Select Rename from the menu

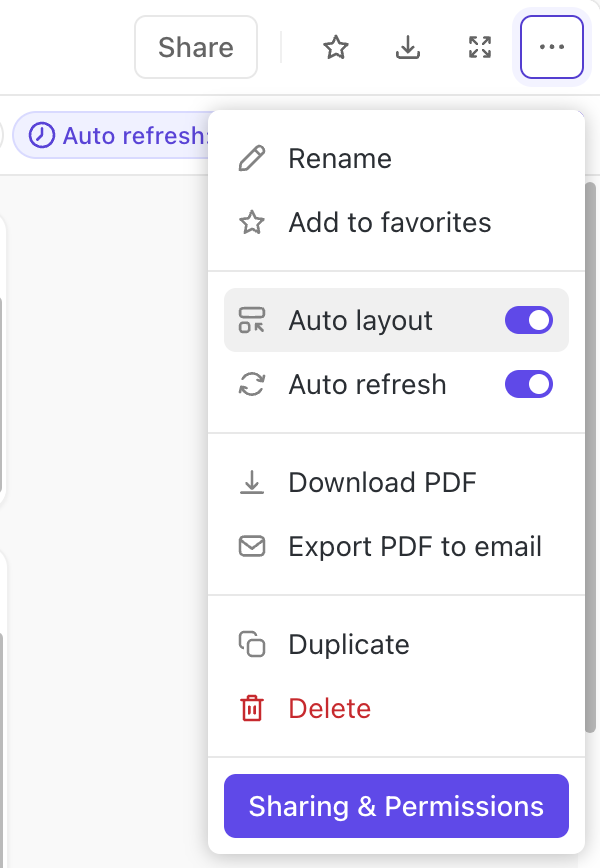click(x=340, y=159)
